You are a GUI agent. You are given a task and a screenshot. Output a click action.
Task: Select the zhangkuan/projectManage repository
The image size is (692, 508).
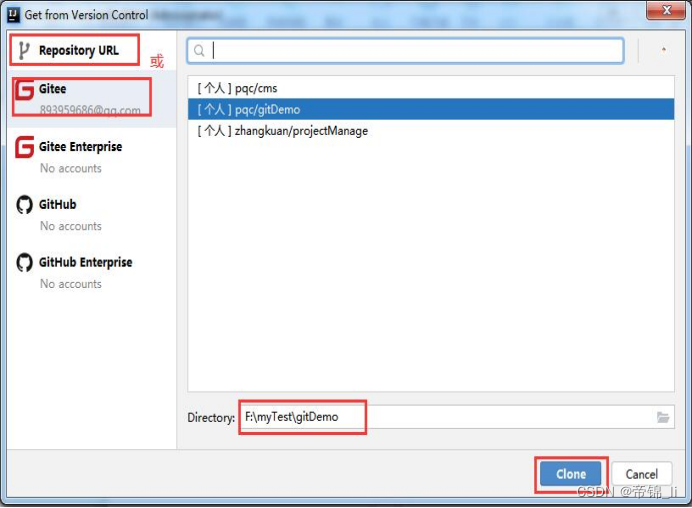[431, 131]
